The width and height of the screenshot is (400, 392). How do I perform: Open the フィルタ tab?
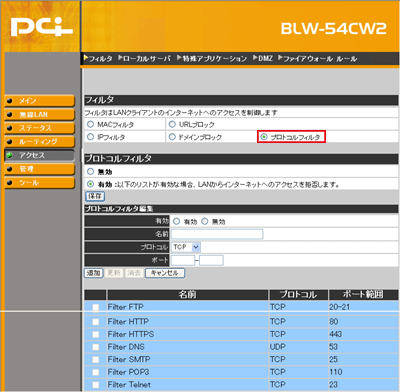(98, 59)
